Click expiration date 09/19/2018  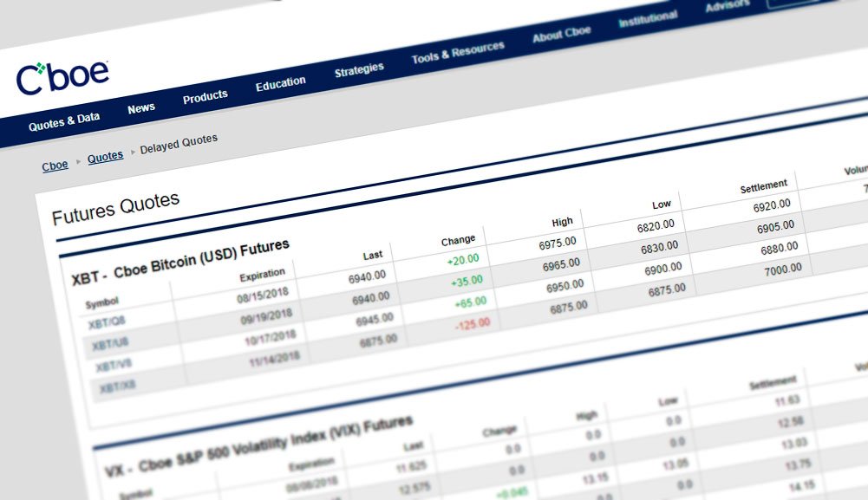pyautogui.click(x=266, y=317)
